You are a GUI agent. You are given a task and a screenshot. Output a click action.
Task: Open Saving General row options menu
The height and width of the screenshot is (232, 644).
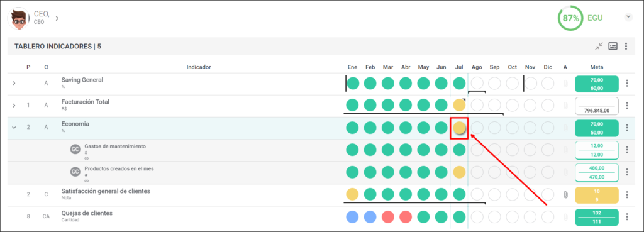pos(627,84)
